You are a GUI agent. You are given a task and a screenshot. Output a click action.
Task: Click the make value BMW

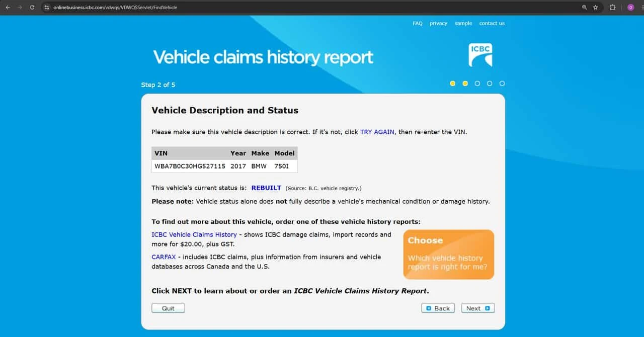[259, 166]
